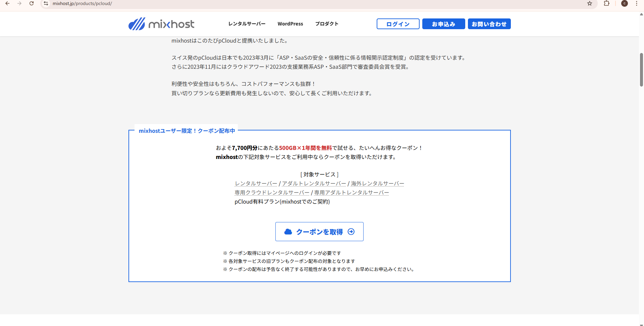
Task: Open the プロダクト menu
Action: (327, 24)
